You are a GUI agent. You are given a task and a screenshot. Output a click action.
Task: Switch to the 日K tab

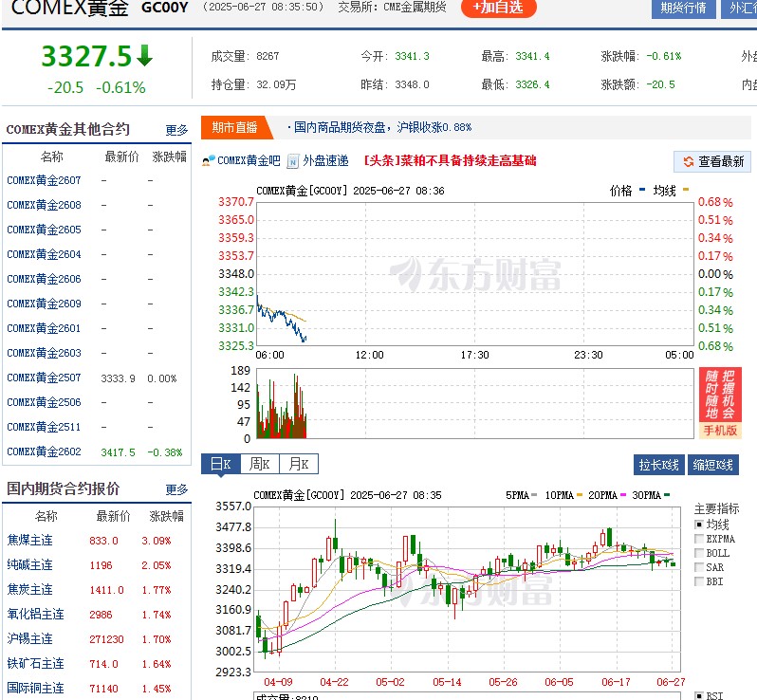tap(221, 465)
